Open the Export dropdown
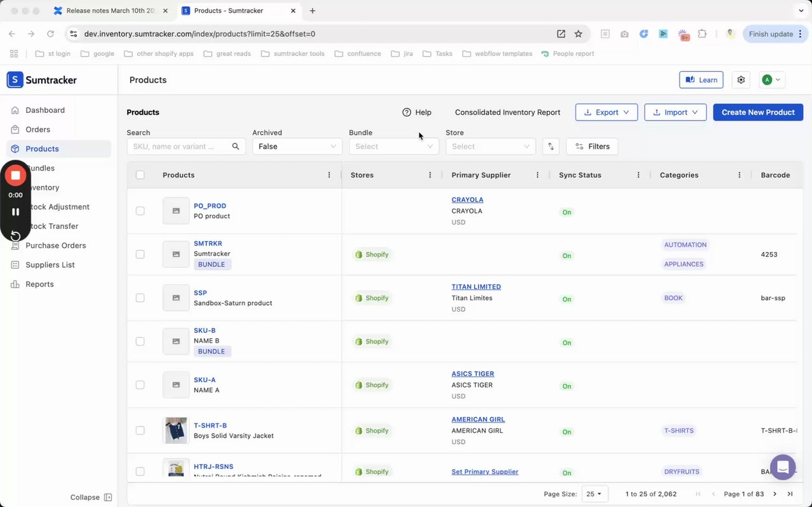812x507 pixels. point(606,112)
